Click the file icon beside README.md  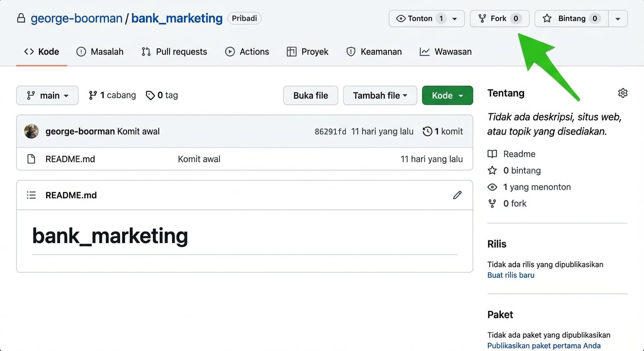[x=31, y=159]
